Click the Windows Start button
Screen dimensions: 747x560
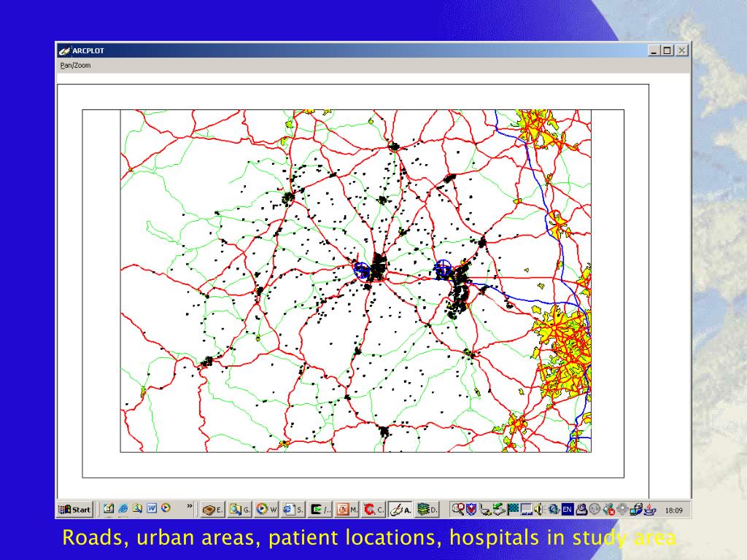pyautogui.click(x=74, y=510)
